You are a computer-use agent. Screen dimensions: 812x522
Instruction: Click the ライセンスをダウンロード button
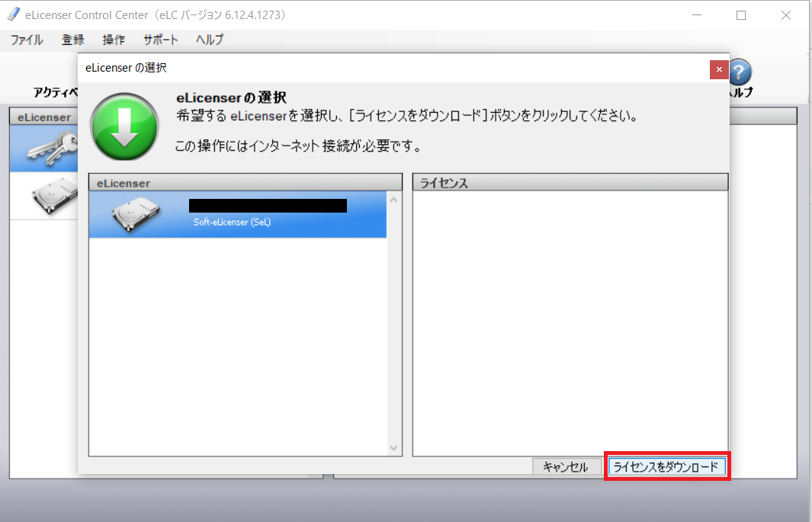pos(666,466)
